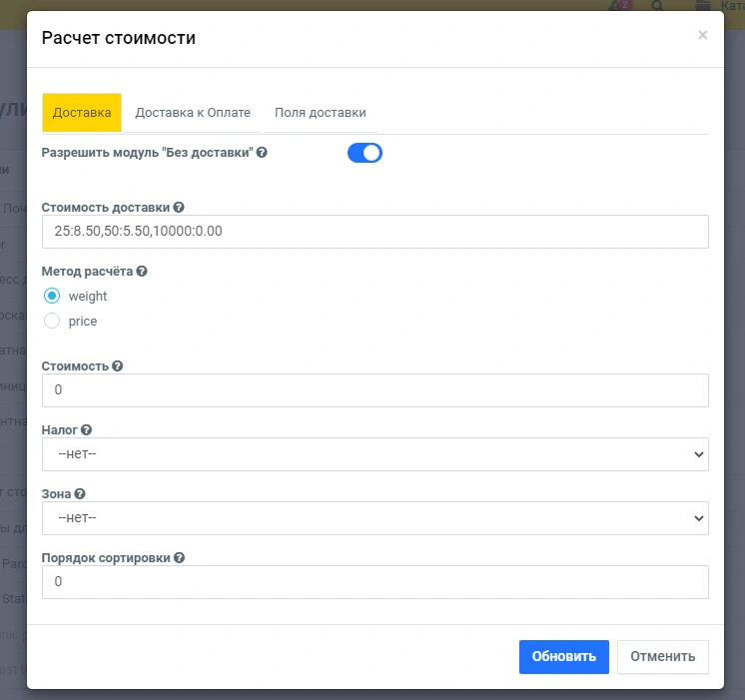Select the price calculation method

[53, 322]
